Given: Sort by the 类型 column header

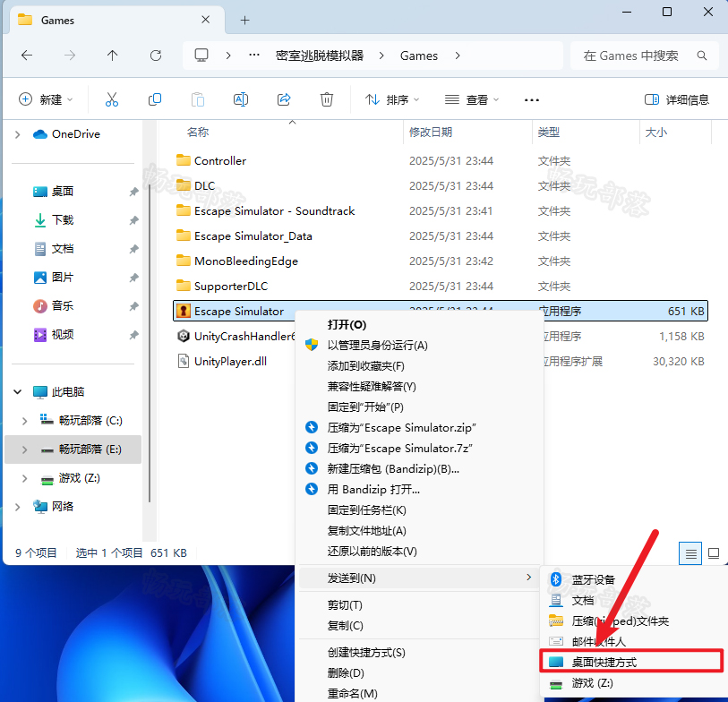Looking at the screenshot, I should point(548,133).
